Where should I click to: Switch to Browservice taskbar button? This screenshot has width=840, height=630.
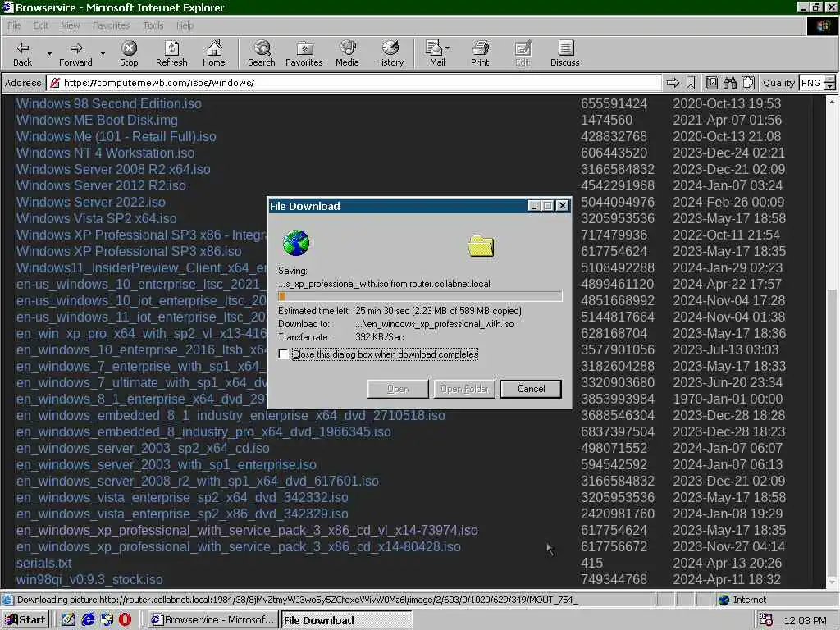[x=212, y=620]
